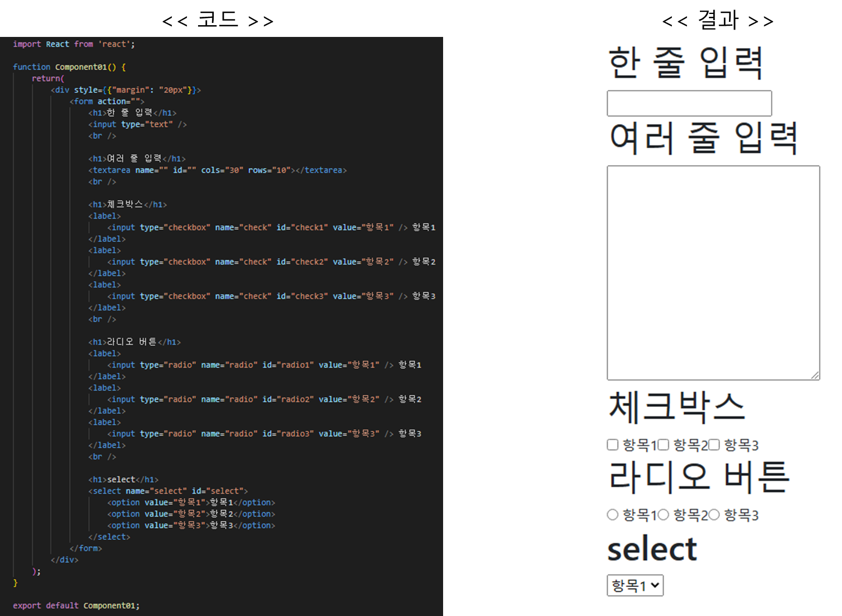Select the 항목1 radio button under 라디오 버튼
Viewport: 842px width, 616px height.
point(613,515)
